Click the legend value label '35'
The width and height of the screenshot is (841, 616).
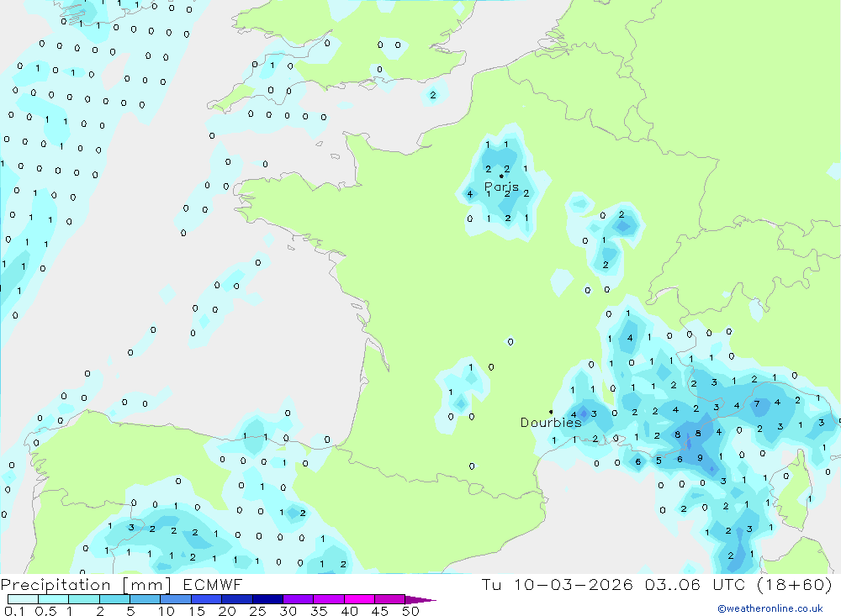(x=319, y=611)
